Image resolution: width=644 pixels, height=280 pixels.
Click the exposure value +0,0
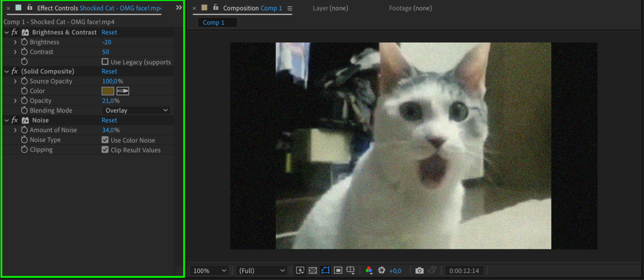click(x=395, y=271)
